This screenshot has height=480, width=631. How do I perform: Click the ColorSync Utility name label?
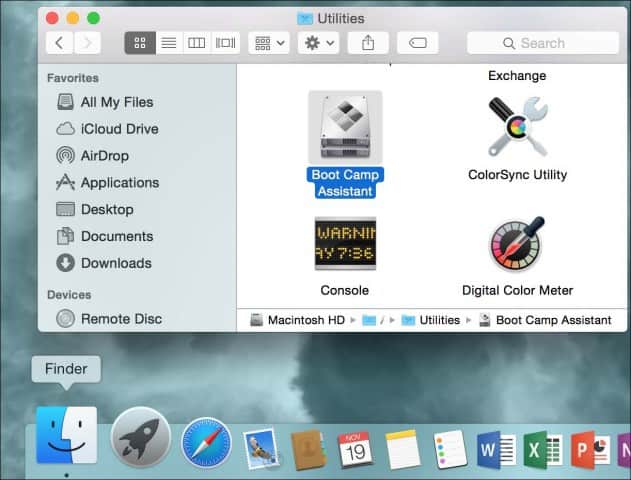coord(518,175)
